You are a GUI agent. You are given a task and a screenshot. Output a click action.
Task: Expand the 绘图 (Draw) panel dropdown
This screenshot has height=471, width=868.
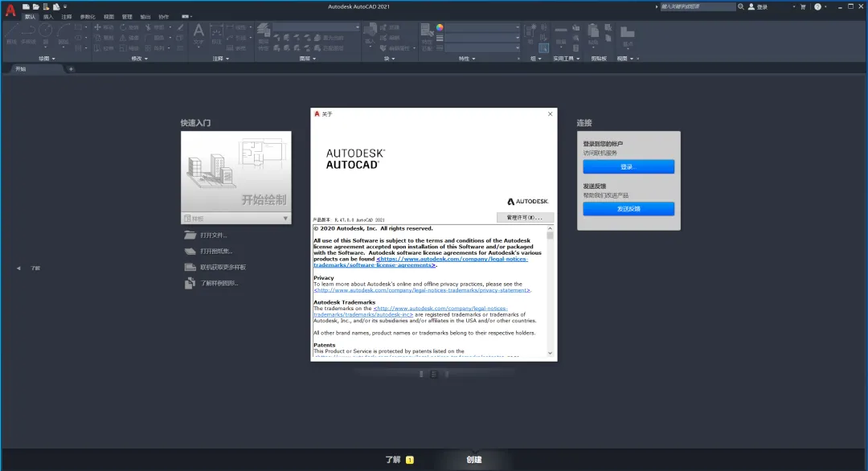coord(47,59)
